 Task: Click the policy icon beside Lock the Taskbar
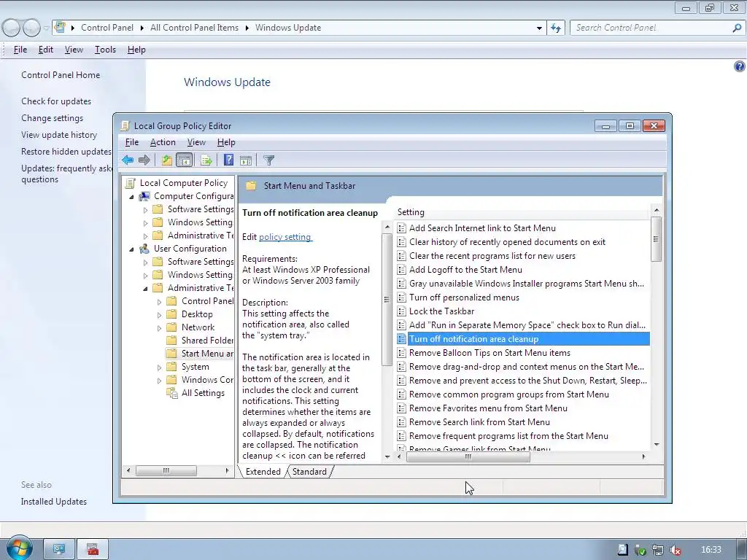click(x=402, y=311)
